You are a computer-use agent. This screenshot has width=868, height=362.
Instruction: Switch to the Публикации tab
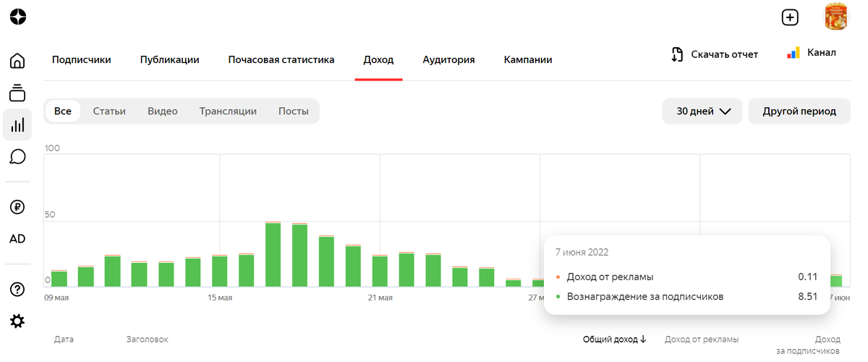click(170, 60)
